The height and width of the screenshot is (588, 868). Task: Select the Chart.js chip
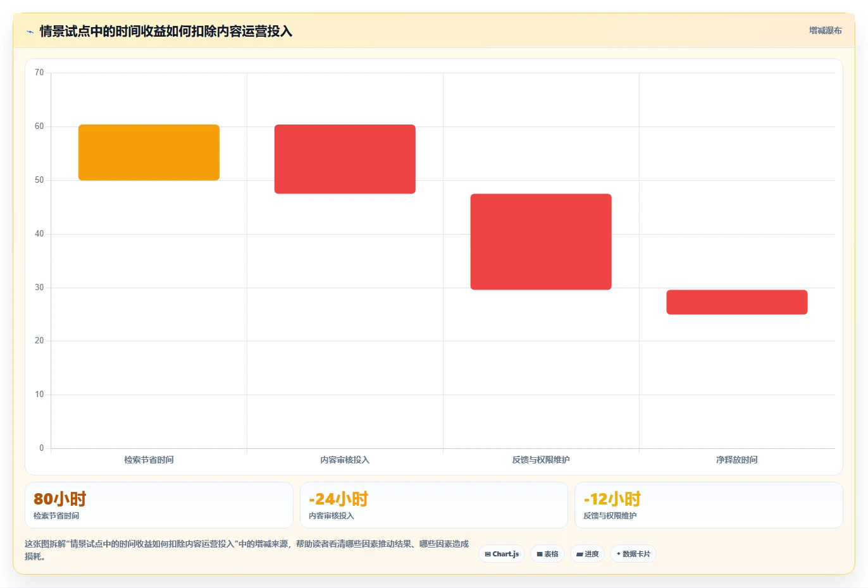502,554
